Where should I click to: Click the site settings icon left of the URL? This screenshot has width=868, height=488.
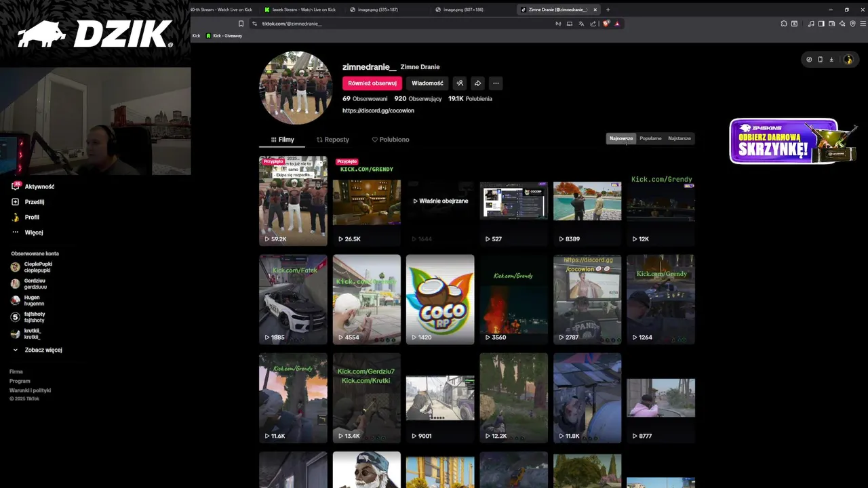pyautogui.click(x=254, y=24)
